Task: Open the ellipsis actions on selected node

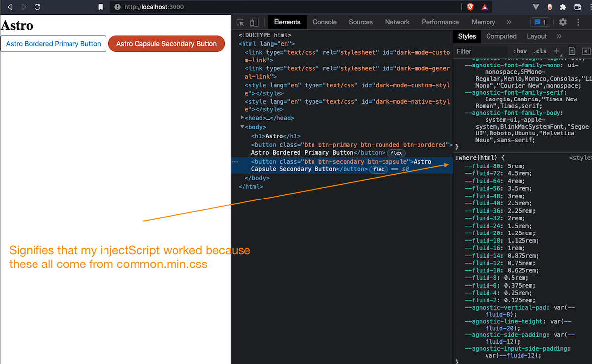Action: point(235,161)
